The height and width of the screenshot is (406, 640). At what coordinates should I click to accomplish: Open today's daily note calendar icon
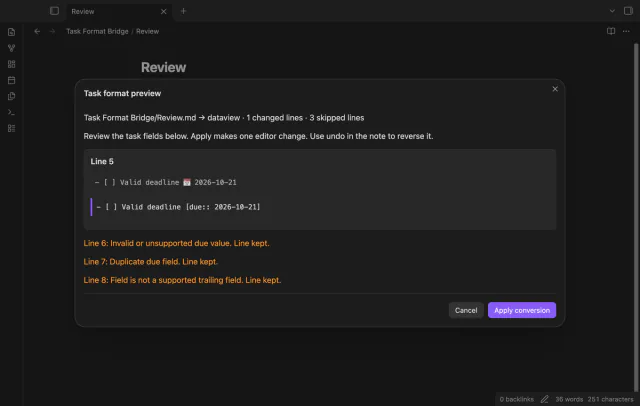coord(11,80)
